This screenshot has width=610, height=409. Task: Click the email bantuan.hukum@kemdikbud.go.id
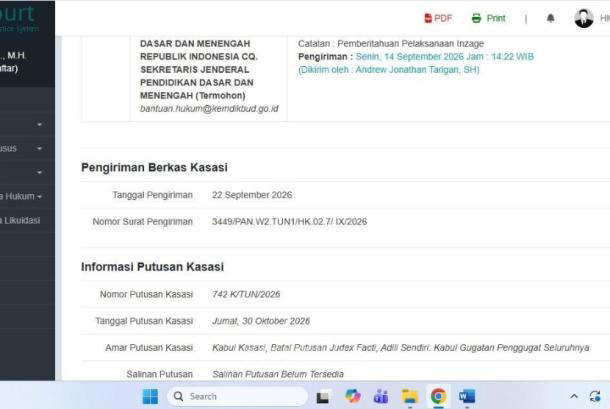(x=209, y=109)
